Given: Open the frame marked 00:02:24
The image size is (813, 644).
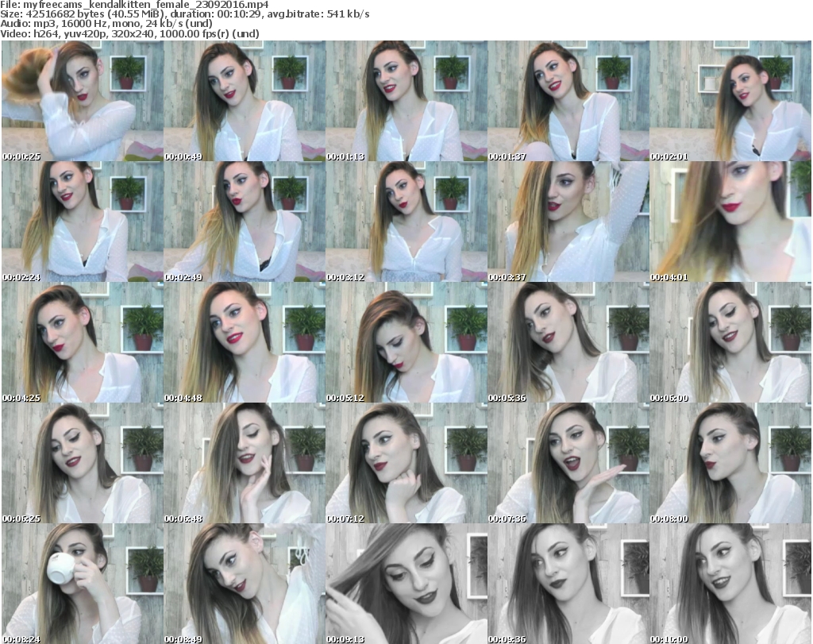Looking at the screenshot, I should (x=83, y=222).
